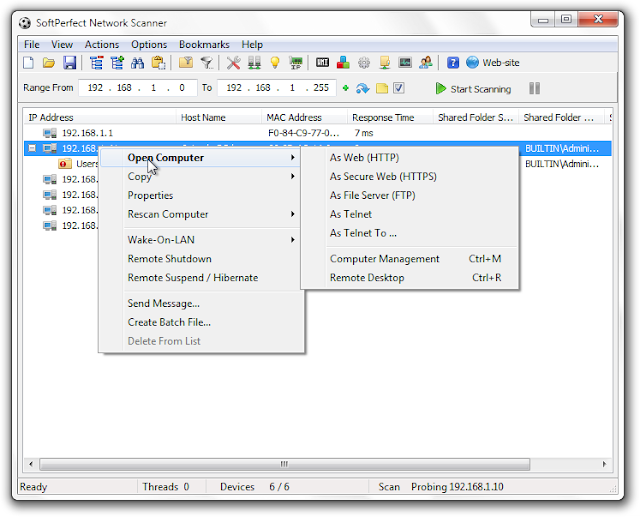Image resolution: width=640 pixels, height=517 pixels.
Task: Click the New document toolbar icon
Action: click(29, 63)
